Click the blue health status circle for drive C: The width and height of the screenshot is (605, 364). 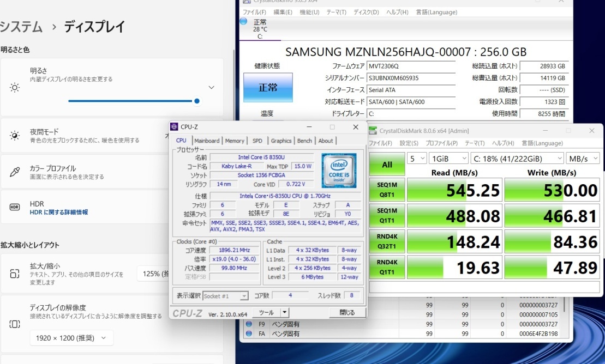tap(243, 21)
